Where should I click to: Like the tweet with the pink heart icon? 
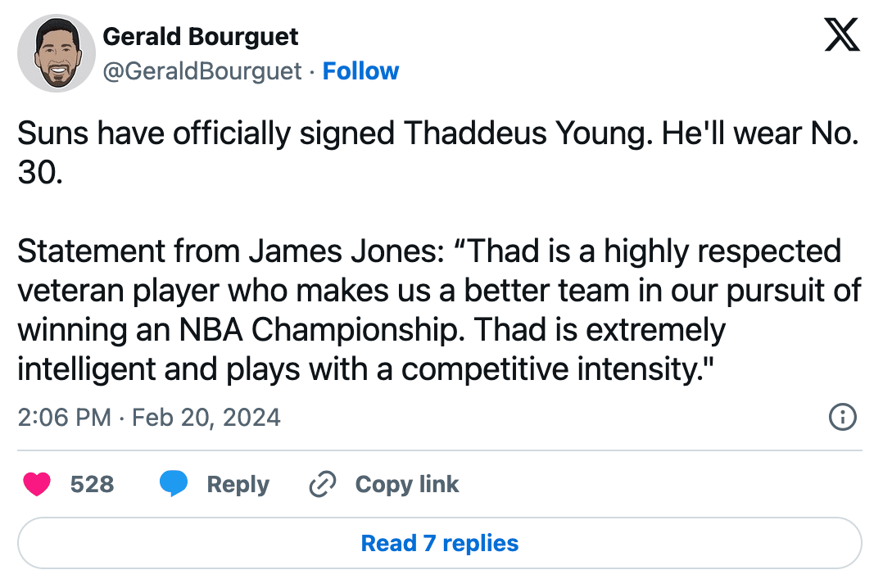[37, 484]
